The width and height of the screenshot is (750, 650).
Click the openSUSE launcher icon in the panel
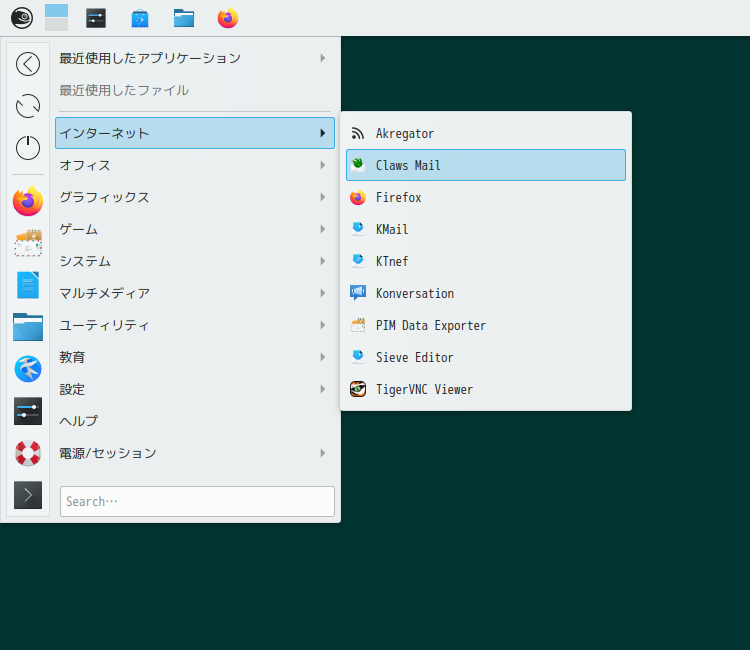[22, 18]
